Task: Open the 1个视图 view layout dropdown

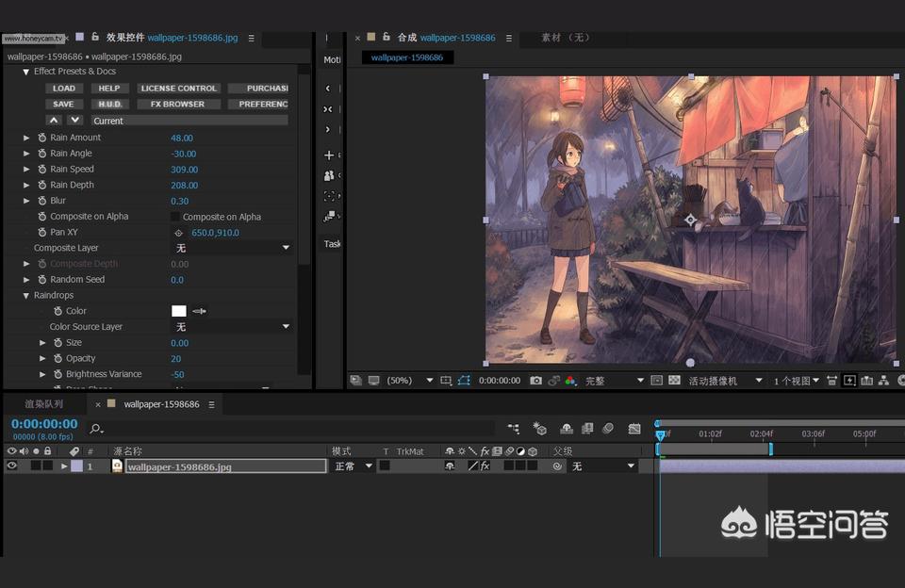Action: point(797,381)
